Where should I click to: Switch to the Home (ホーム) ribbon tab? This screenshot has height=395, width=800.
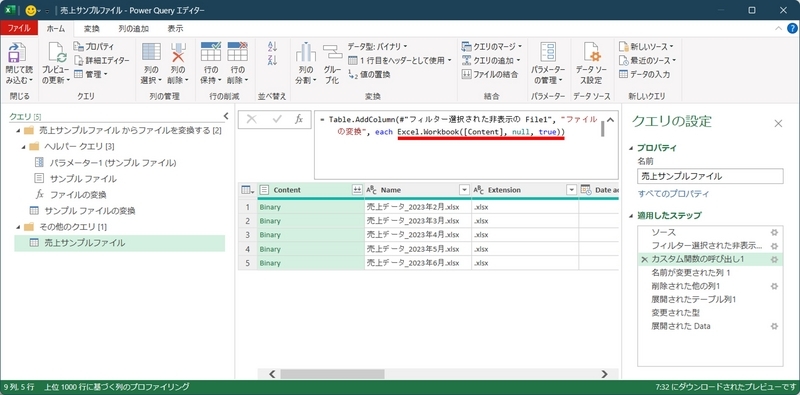point(56,29)
